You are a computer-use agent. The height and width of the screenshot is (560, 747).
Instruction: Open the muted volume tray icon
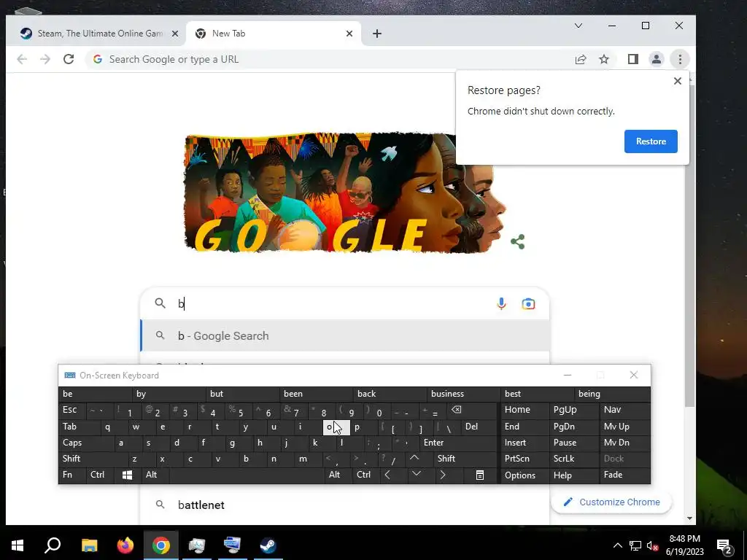(652, 545)
